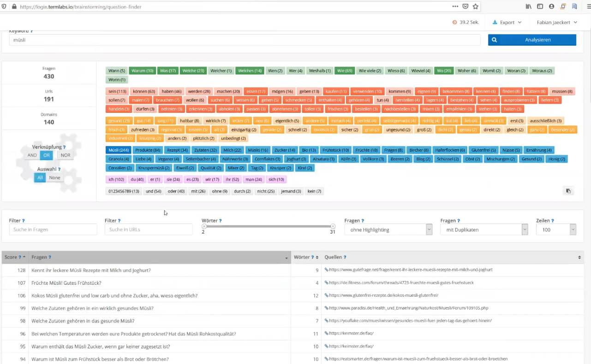Select the NOR Verknüpfung option
This screenshot has height=364, width=591.
(66, 155)
